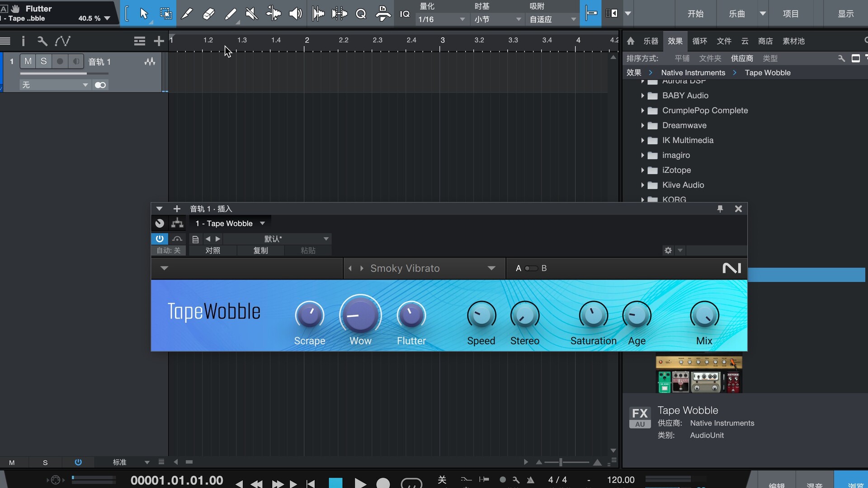Sort browser by 文件夹

click(x=710, y=58)
